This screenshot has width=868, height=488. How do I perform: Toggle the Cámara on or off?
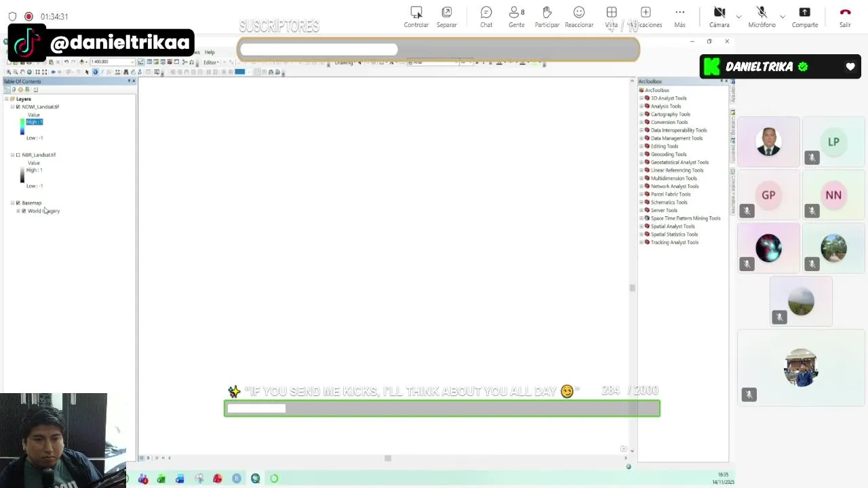(x=719, y=16)
